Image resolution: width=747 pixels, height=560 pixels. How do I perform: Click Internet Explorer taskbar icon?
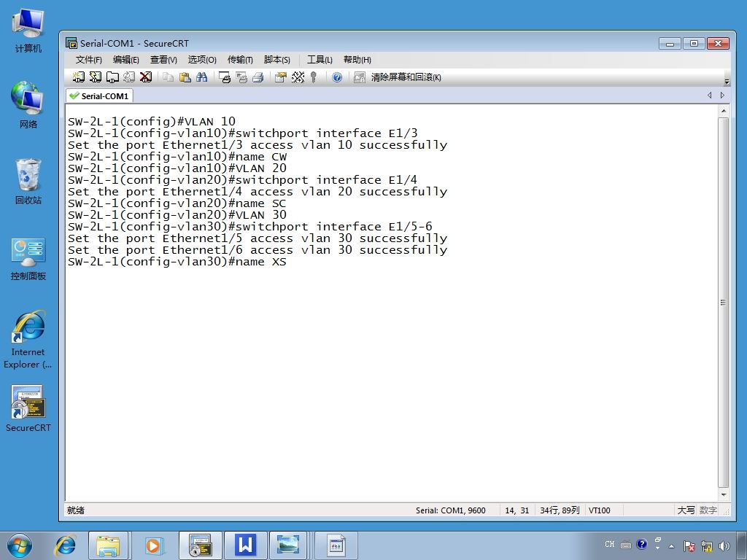click(x=66, y=545)
